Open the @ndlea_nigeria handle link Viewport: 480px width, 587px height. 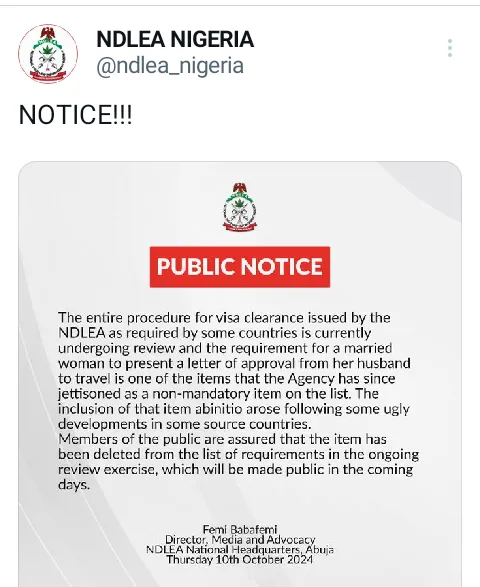(170, 66)
